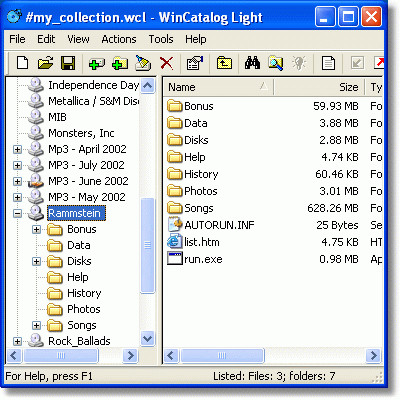Click the Bonus folder icon in file list

[x=175, y=106]
